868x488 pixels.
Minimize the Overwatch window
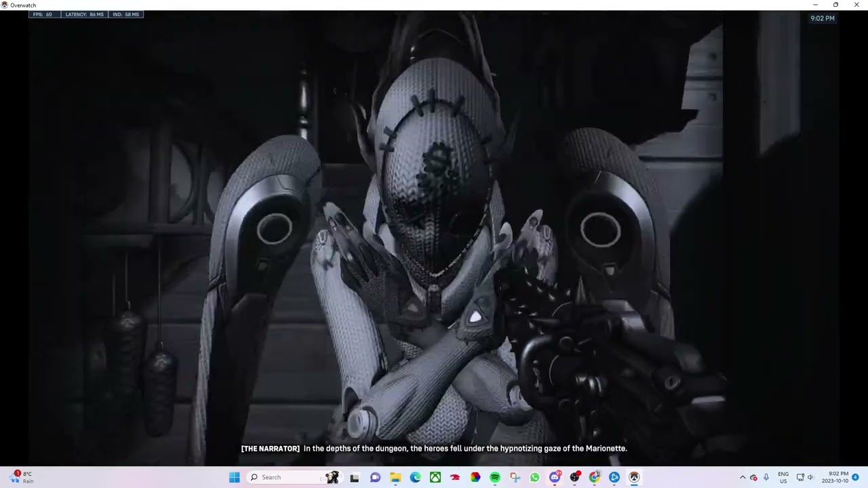[815, 5]
